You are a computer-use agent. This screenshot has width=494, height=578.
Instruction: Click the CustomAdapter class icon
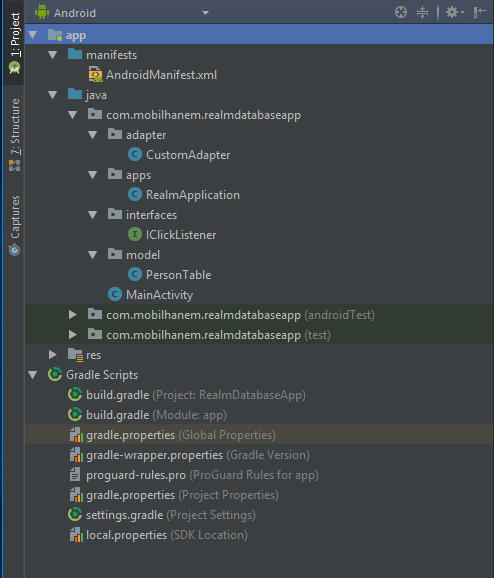[x=135, y=154]
